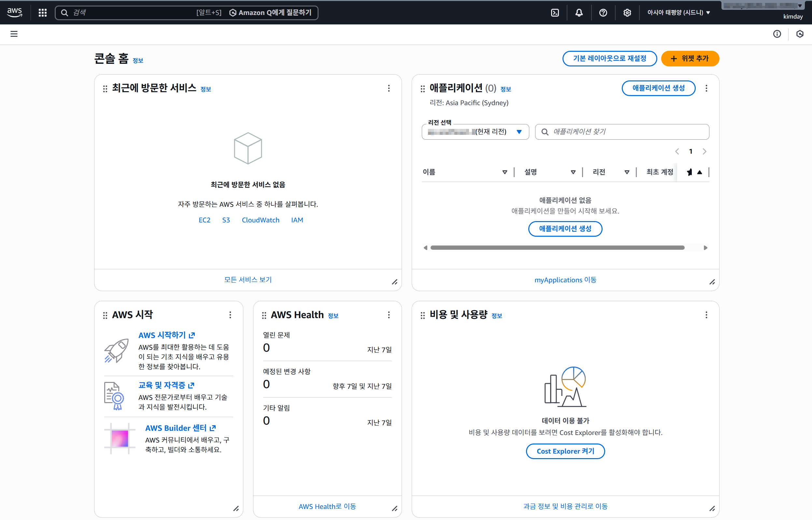Viewport: 812px width, 520px height.
Task: Click 정보 link beside 최근에 방문한 서비스
Action: tap(206, 89)
